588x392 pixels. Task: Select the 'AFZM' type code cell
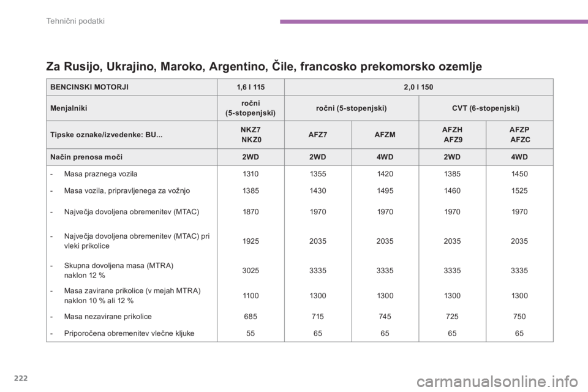385,135
